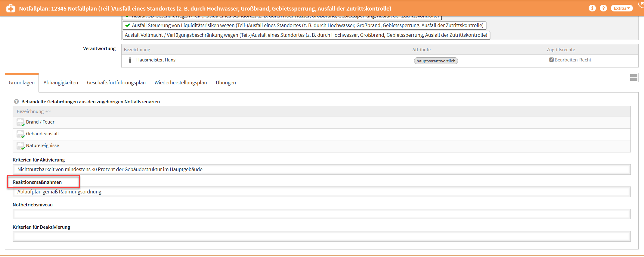Select the Wiederherstellungsplan tab

pyautogui.click(x=181, y=83)
